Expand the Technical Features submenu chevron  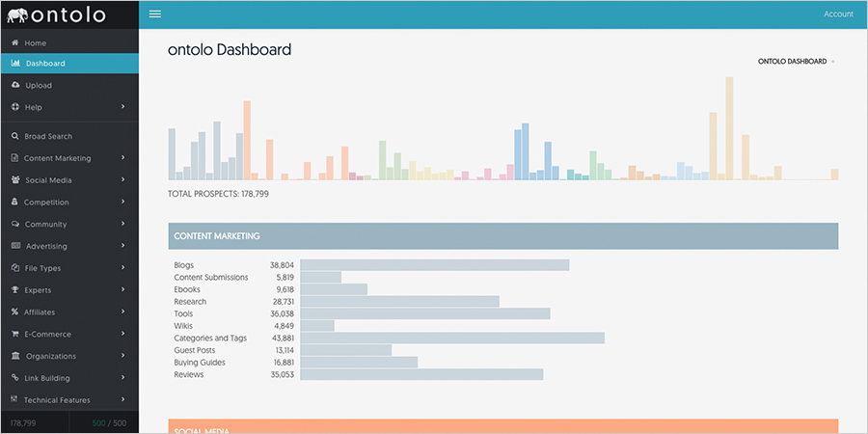[x=122, y=399]
